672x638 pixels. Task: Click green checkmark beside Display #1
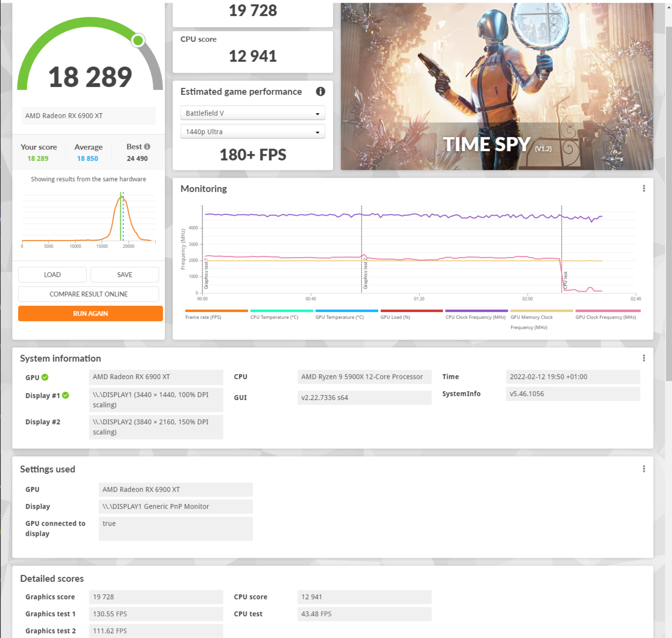tap(66, 395)
